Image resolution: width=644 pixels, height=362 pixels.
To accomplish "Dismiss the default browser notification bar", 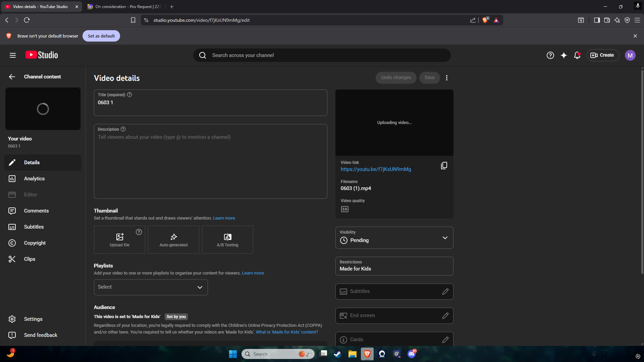I will pos(635,36).
